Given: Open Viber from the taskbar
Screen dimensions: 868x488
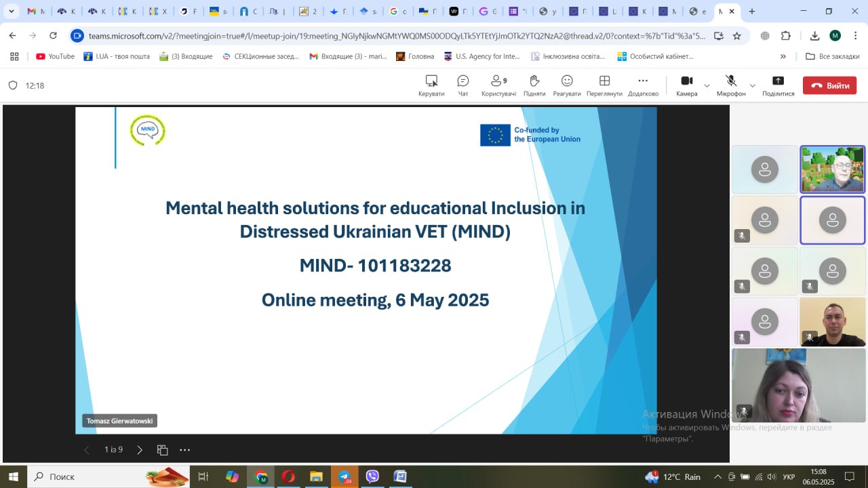Looking at the screenshot, I should 372,476.
